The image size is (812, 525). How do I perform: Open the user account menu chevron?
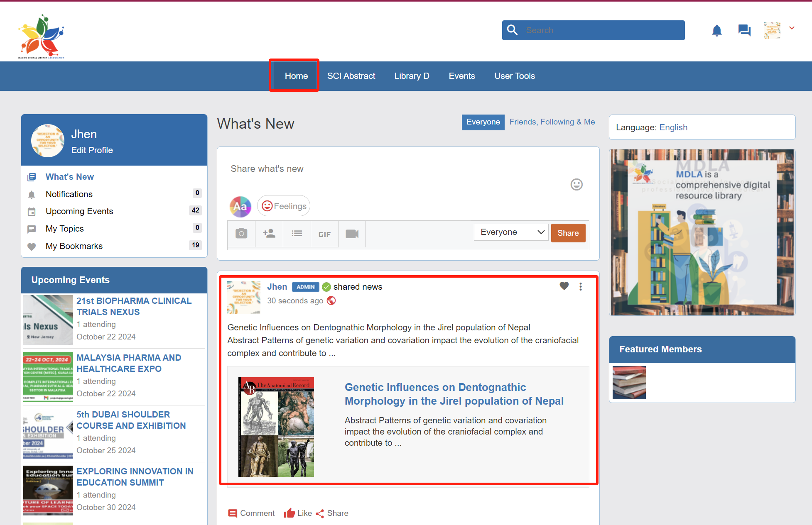pyautogui.click(x=792, y=28)
